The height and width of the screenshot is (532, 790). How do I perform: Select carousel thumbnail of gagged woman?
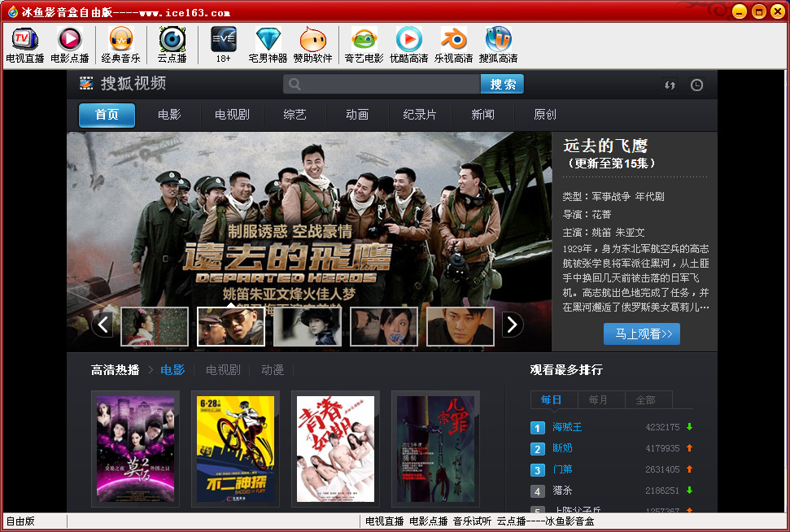(x=384, y=326)
